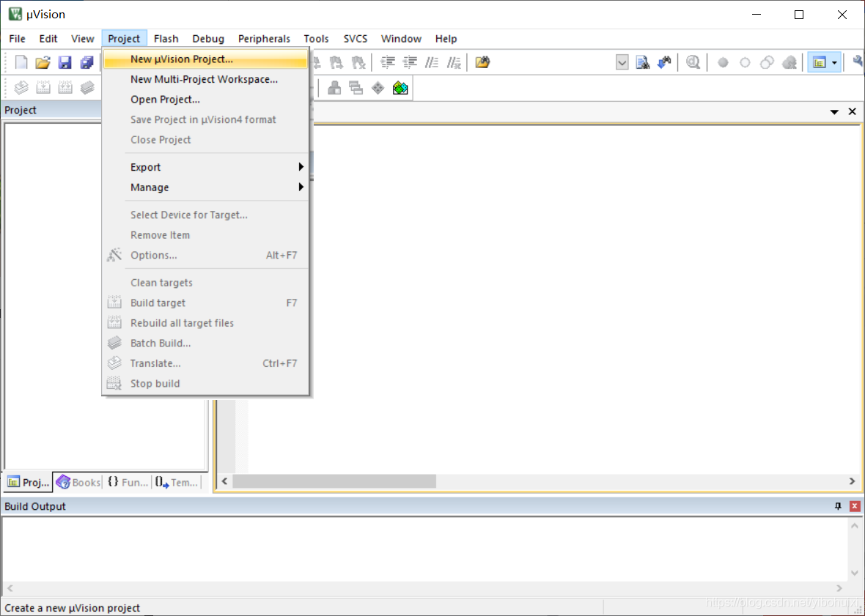Open the File menu

tap(17, 39)
